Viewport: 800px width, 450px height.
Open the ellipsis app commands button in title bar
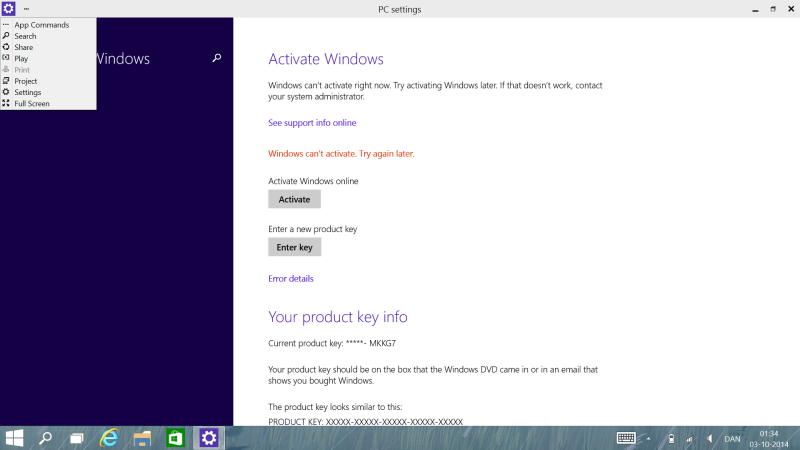click(27, 9)
